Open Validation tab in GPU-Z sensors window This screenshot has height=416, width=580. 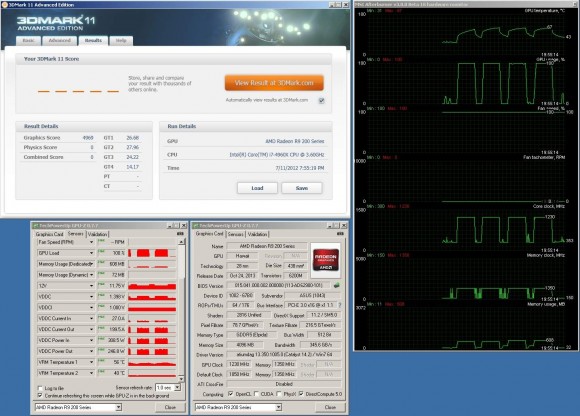click(97, 234)
